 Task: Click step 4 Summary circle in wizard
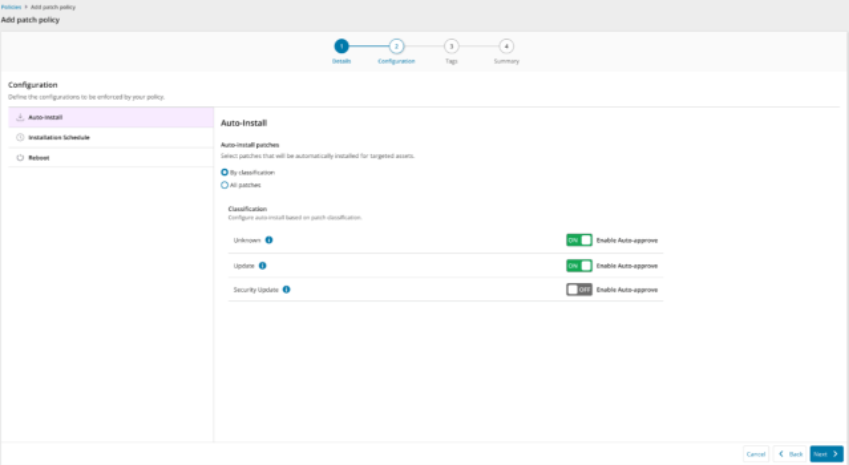[506, 46]
